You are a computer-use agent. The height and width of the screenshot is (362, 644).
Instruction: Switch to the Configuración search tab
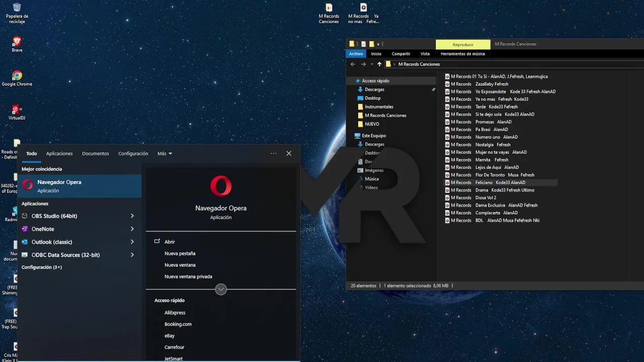(133, 153)
